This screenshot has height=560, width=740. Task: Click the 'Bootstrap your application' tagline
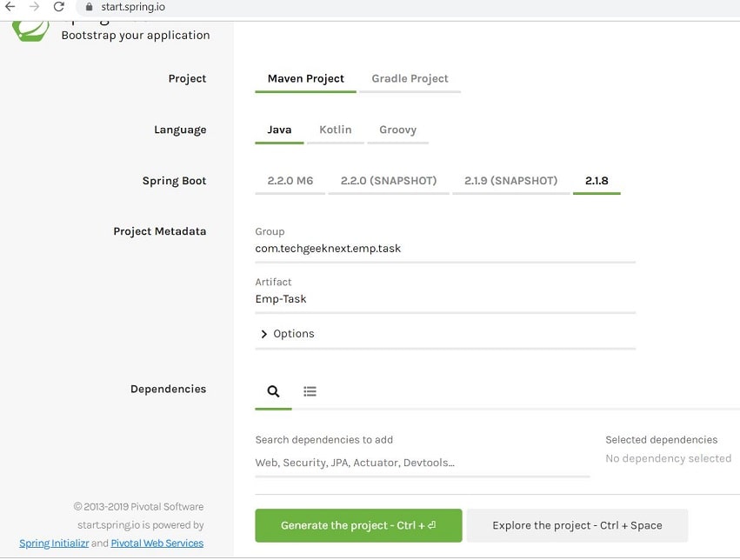[x=136, y=36]
